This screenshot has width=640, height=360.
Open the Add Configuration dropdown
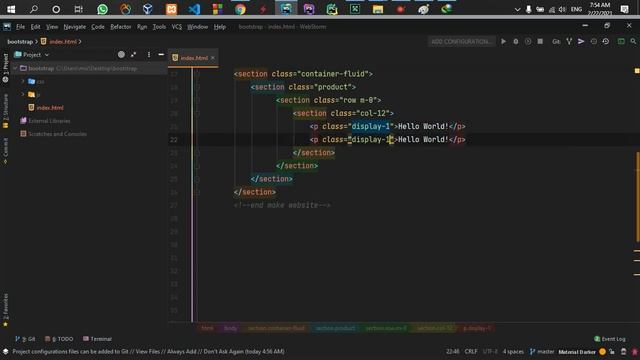point(461,41)
